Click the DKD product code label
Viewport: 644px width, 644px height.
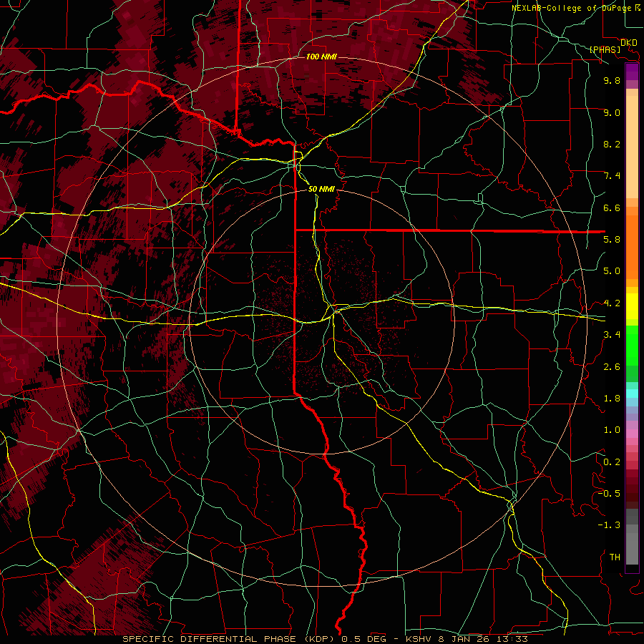tap(628, 43)
